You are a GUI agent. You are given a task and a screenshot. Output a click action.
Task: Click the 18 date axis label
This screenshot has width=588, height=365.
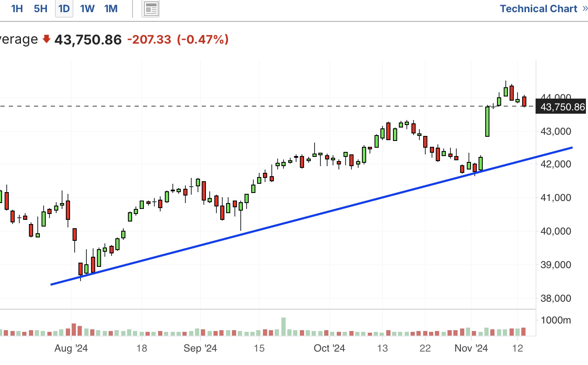(142, 348)
